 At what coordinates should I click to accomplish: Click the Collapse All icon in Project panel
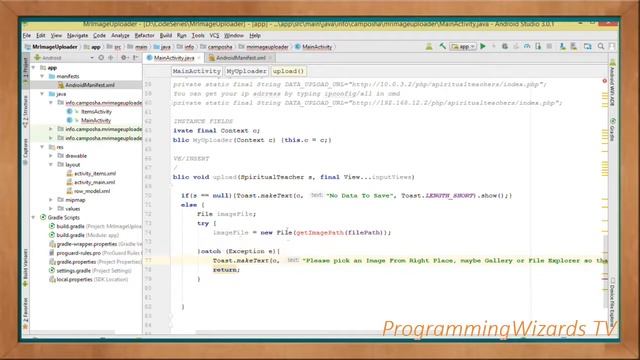(111, 58)
